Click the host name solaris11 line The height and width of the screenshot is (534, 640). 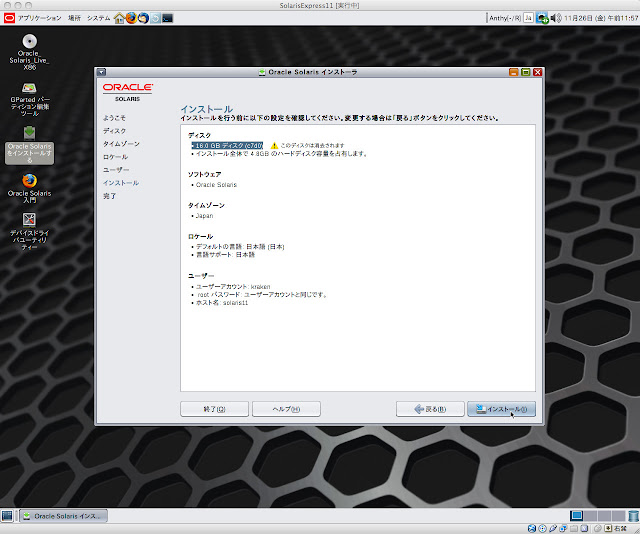coord(222,303)
